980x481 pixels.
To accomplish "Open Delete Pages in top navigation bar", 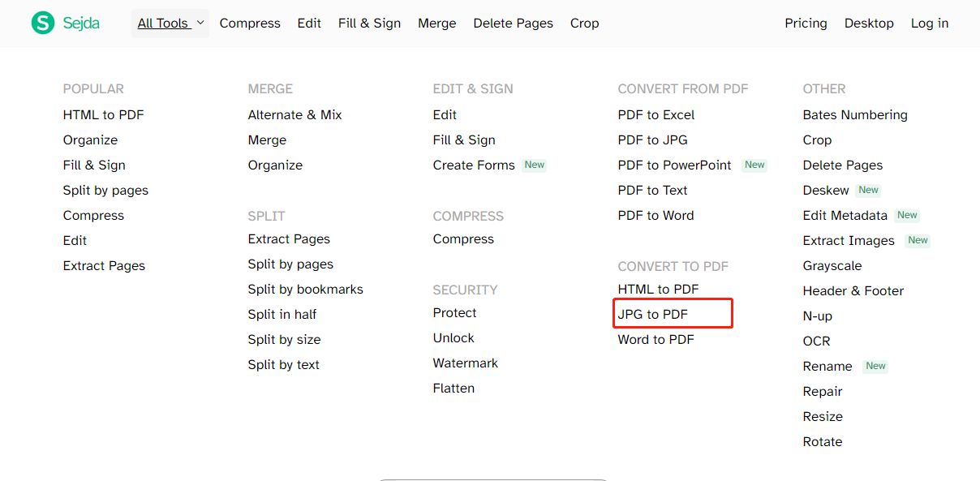I will (x=514, y=24).
